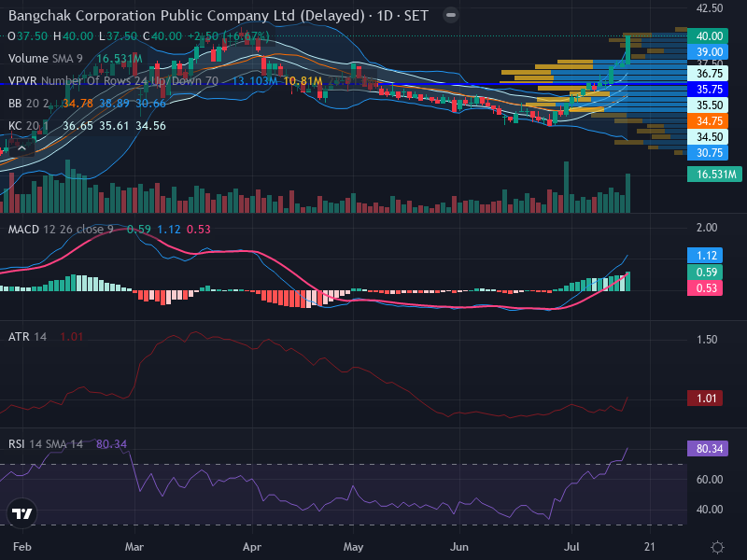This screenshot has width=747, height=560.
Task: Select the VPVR Number Of Rows indicator legend
Action: click(x=113, y=81)
